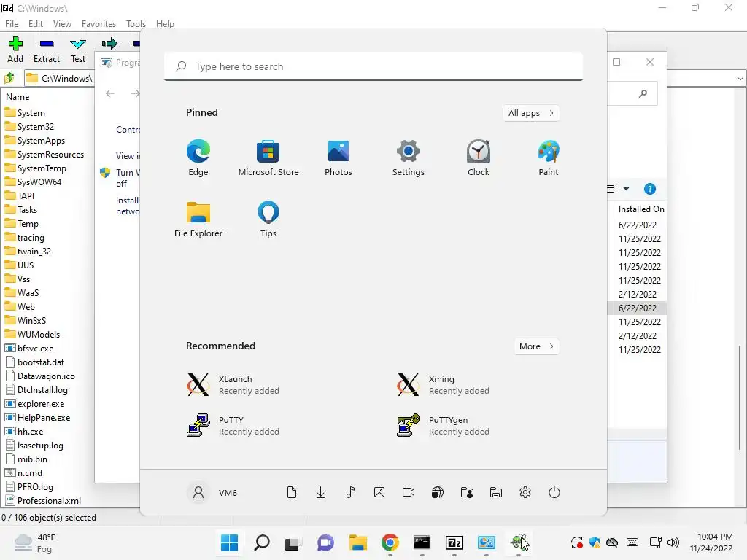Expand All apps list
Screen dimensions: 747x560
pos(531,113)
